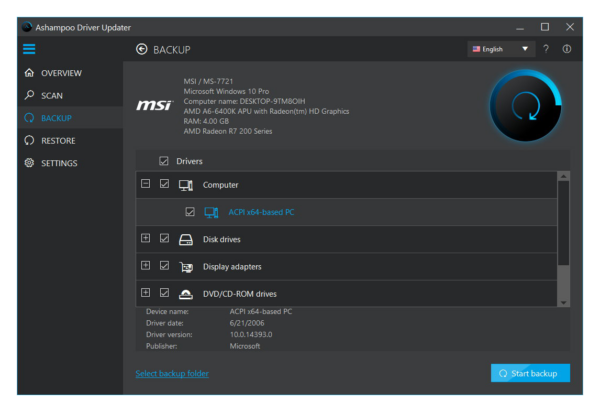Click the US flag language icon
The image size is (600, 412).
(x=476, y=49)
